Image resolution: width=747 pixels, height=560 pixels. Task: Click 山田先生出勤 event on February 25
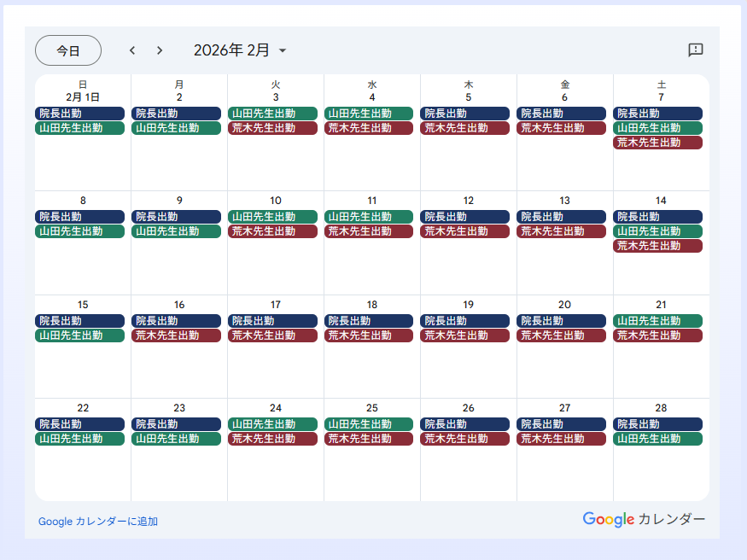pyautogui.click(x=369, y=424)
